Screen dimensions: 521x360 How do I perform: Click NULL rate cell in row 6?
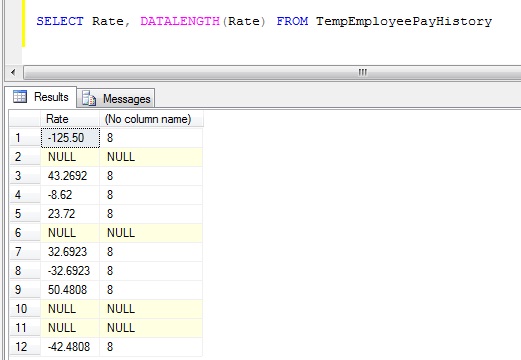click(70, 233)
